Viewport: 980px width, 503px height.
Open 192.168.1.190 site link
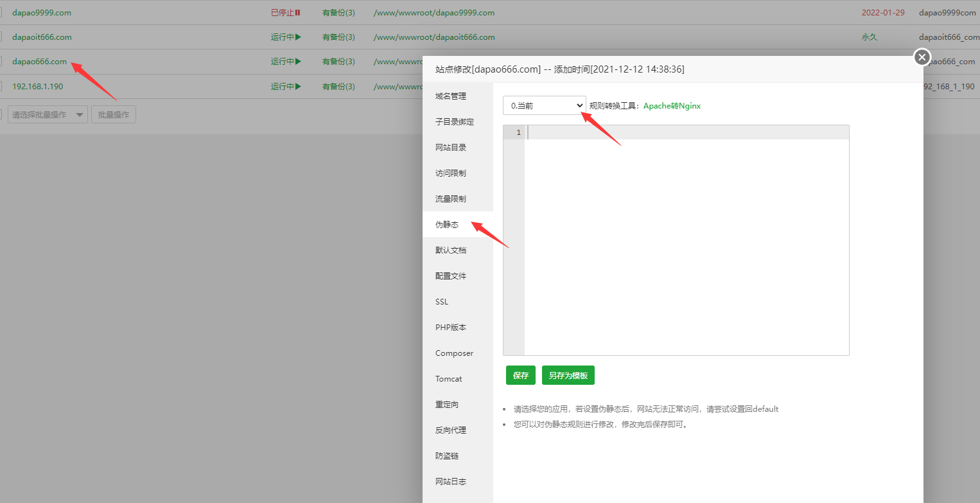pos(38,87)
